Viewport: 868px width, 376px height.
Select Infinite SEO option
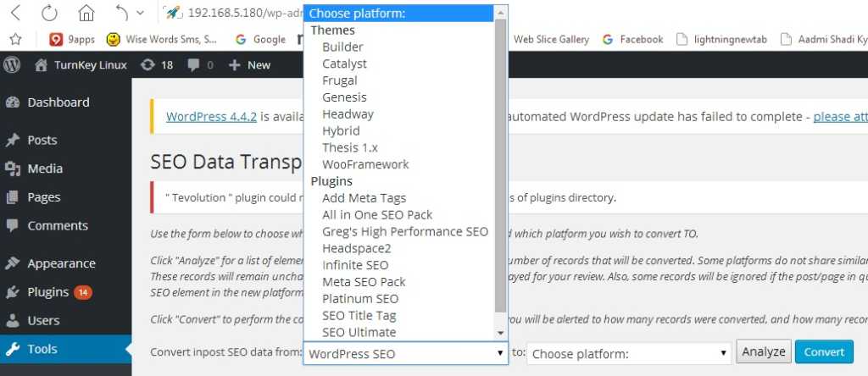pos(398,265)
